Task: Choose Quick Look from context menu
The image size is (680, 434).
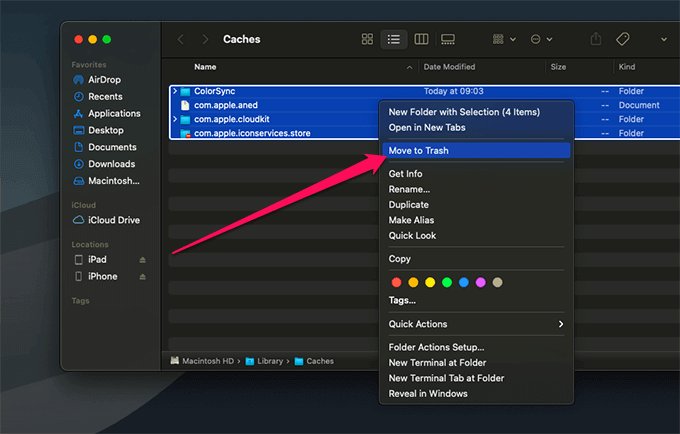Action: (476, 236)
